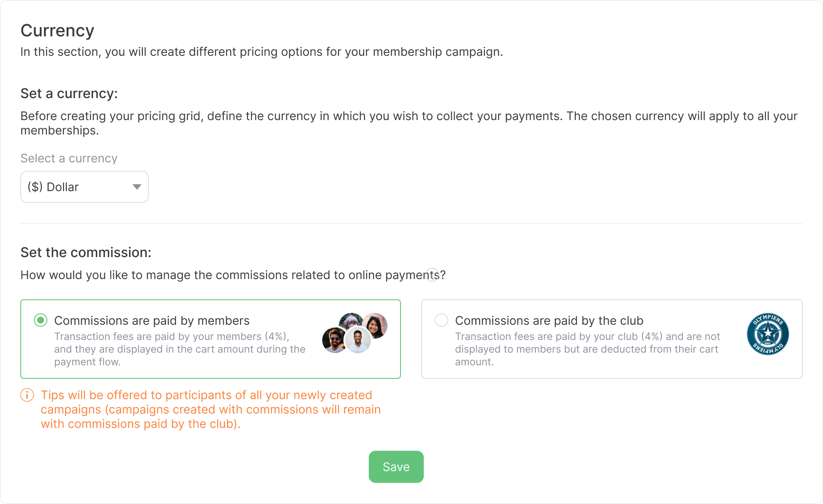Click avatar of person with purple hair
This screenshot has width=823, height=504.
(351, 321)
